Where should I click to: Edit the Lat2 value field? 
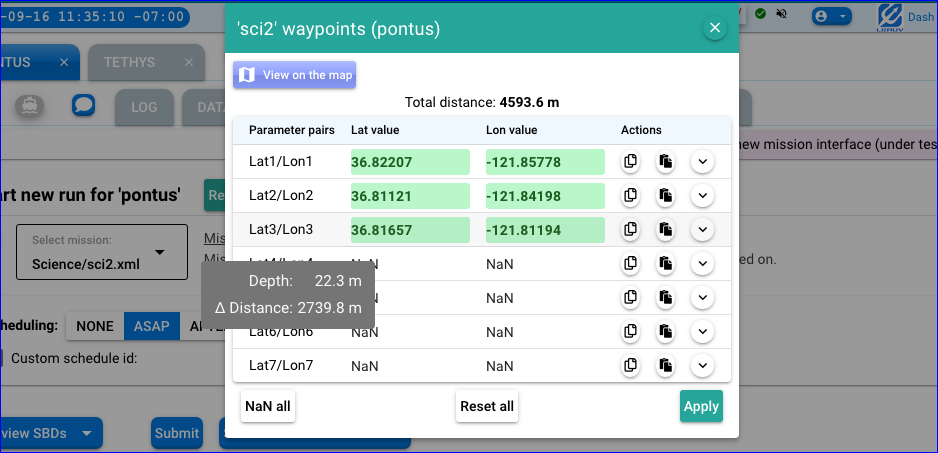[x=409, y=196]
